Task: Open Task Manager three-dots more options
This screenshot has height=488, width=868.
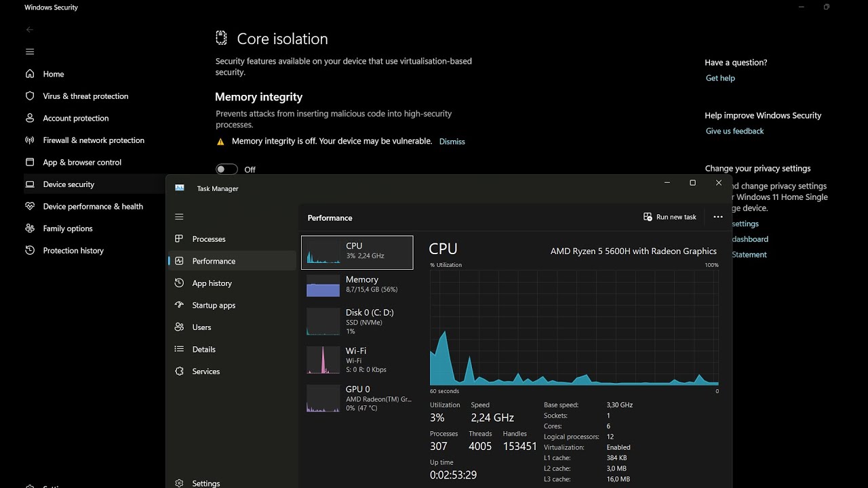Action: 718,217
